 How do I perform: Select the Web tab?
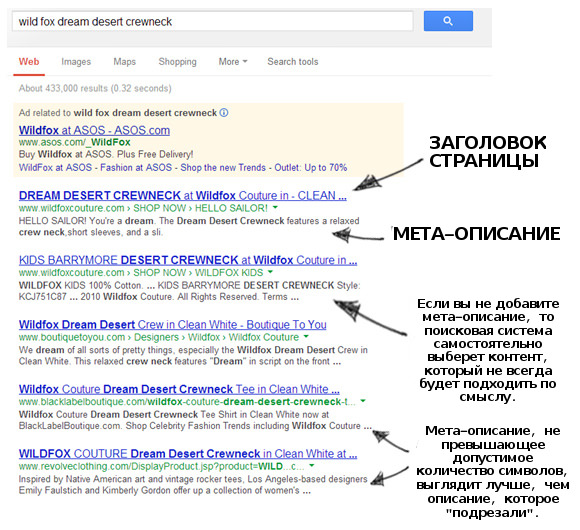[x=29, y=62]
